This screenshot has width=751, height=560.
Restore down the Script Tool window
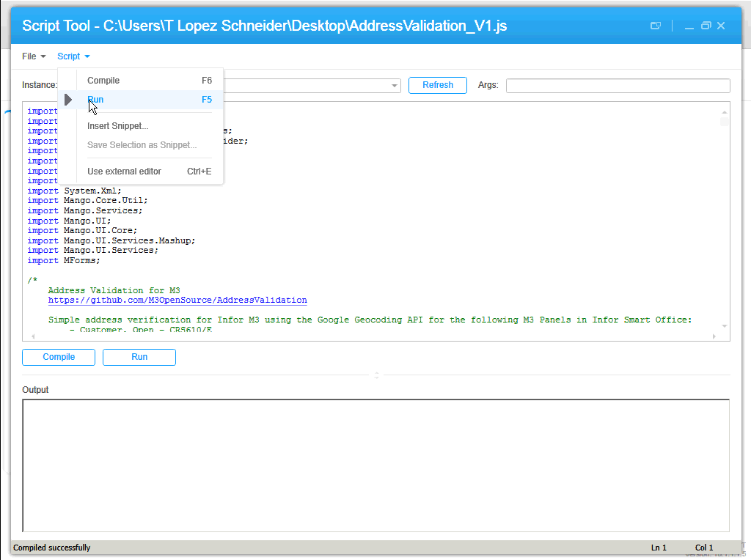coord(706,26)
